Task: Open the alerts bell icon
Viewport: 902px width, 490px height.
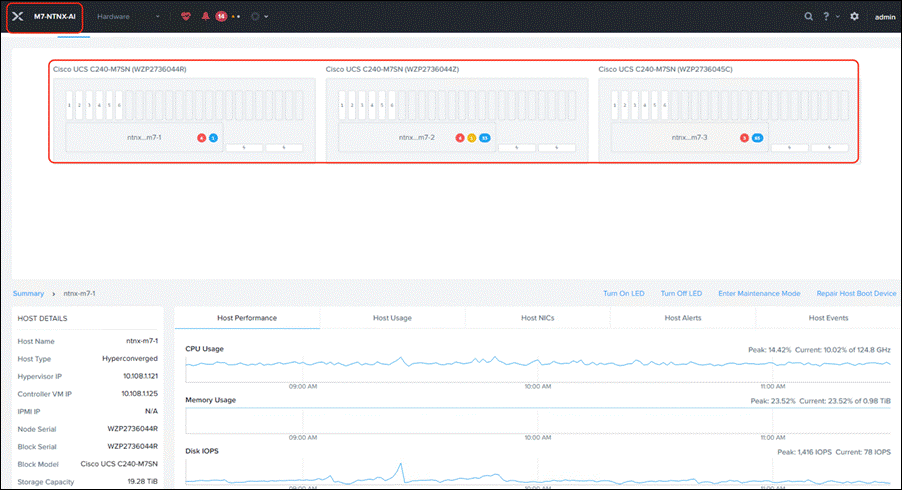Action: click(205, 17)
